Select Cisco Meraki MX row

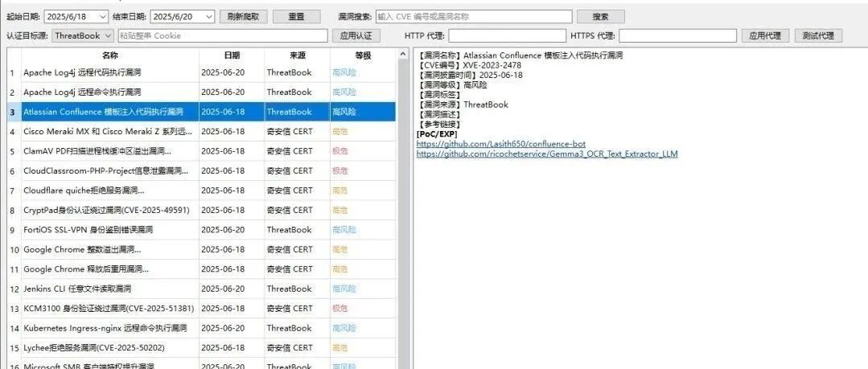tap(201, 132)
